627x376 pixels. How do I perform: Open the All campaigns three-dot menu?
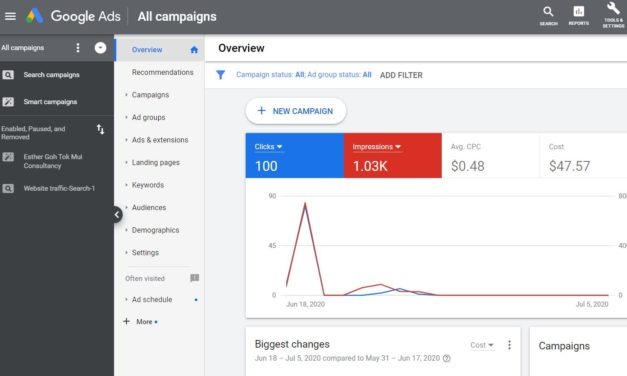(78, 48)
